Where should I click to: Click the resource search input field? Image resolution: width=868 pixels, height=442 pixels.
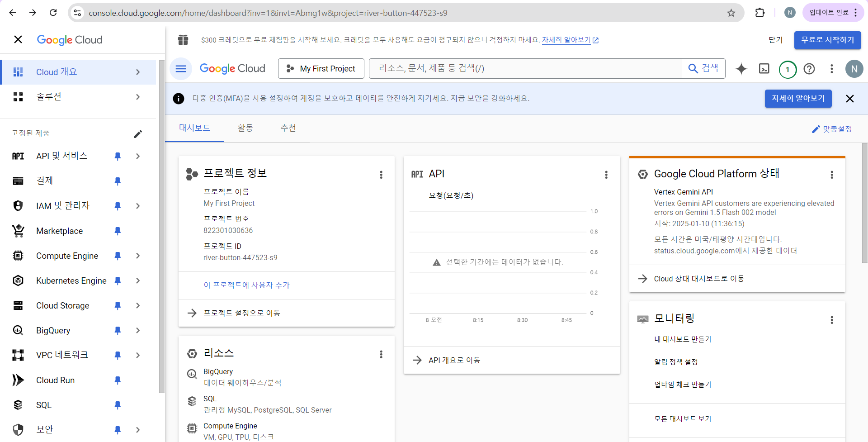[x=525, y=69]
